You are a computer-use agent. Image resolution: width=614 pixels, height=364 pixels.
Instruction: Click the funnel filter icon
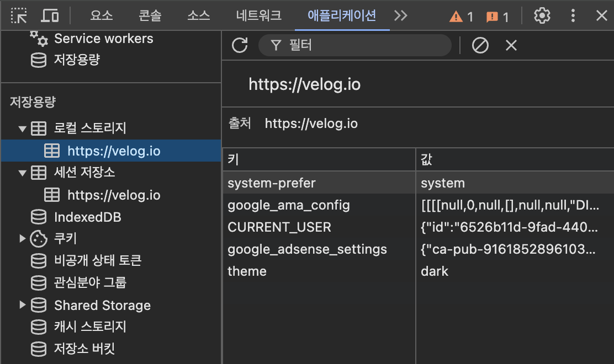(276, 45)
